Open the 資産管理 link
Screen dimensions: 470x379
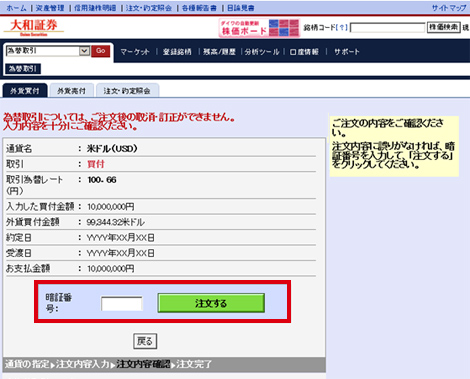50,8
